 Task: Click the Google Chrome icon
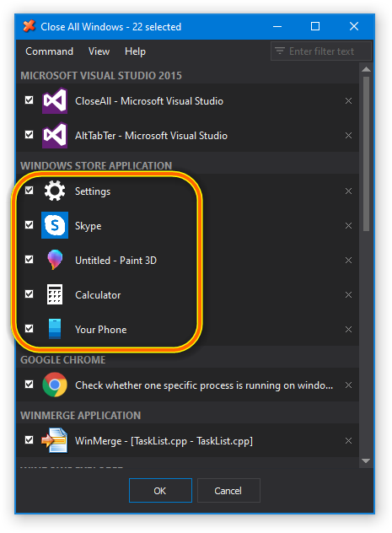click(55, 385)
